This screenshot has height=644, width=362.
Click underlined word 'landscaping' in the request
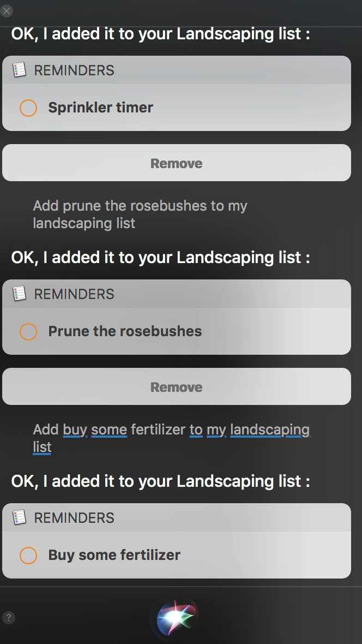pyautogui.click(x=270, y=430)
